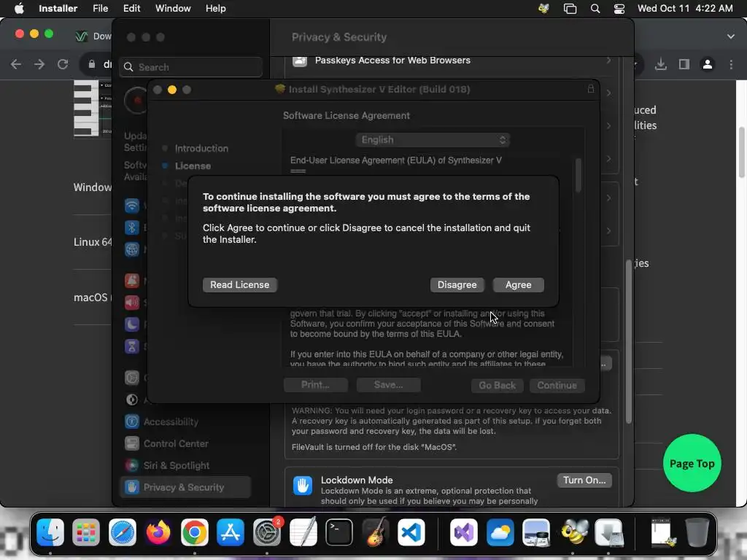Click the Installer icon in the Dock

point(608,532)
